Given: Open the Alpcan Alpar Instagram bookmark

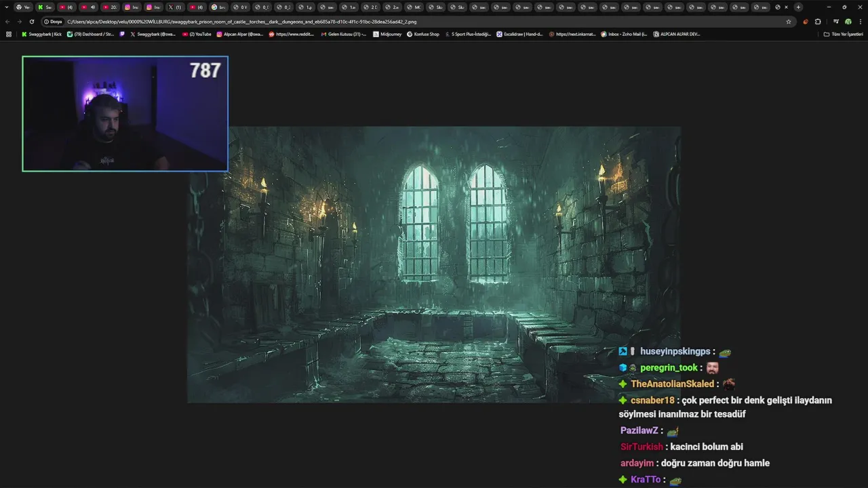Looking at the screenshot, I should (x=240, y=34).
